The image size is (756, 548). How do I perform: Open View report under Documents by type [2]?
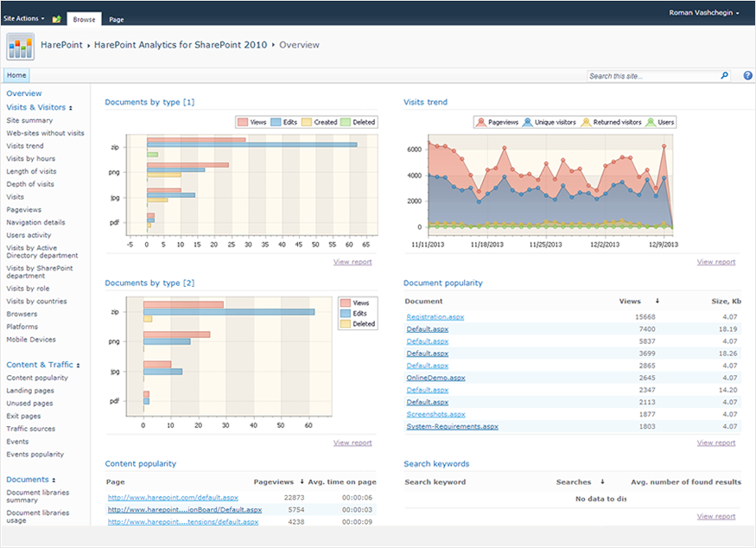pyautogui.click(x=353, y=443)
